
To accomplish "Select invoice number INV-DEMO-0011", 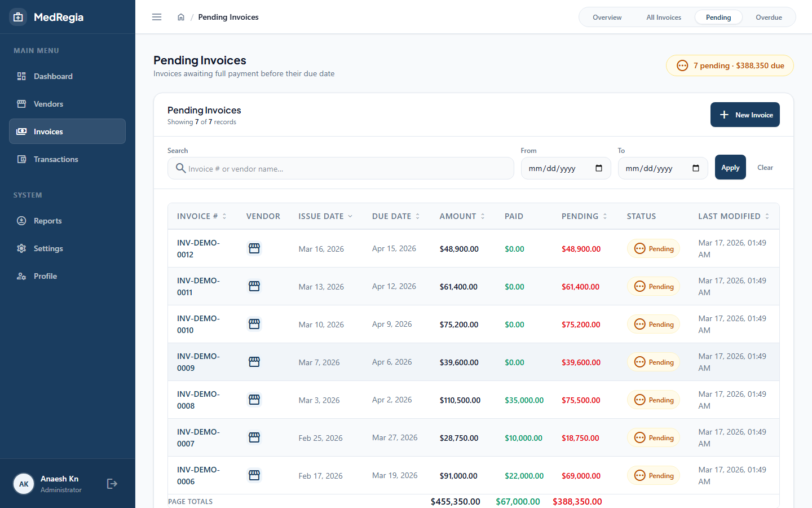I will point(198,286).
